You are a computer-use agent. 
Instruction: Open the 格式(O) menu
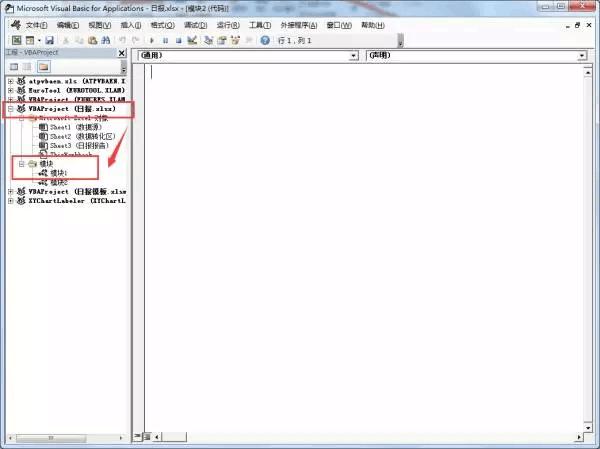[163, 25]
